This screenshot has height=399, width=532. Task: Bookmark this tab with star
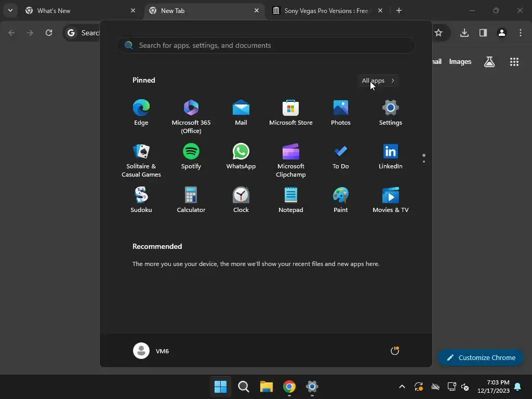click(438, 33)
